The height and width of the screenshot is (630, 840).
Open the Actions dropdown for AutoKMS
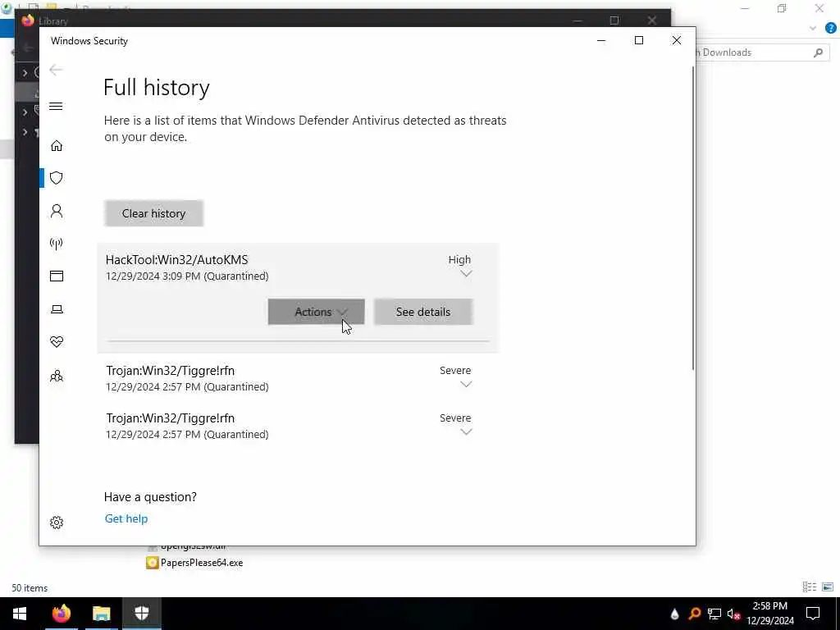pos(316,312)
